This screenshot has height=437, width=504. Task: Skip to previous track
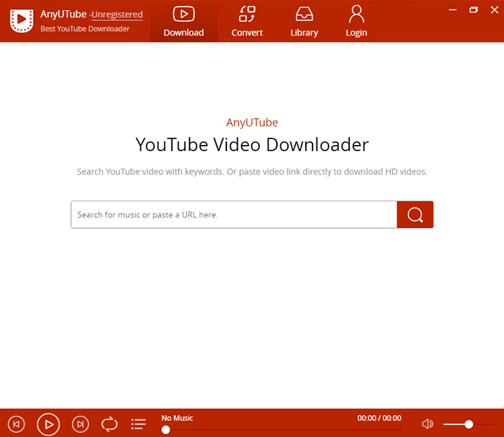pos(16,424)
